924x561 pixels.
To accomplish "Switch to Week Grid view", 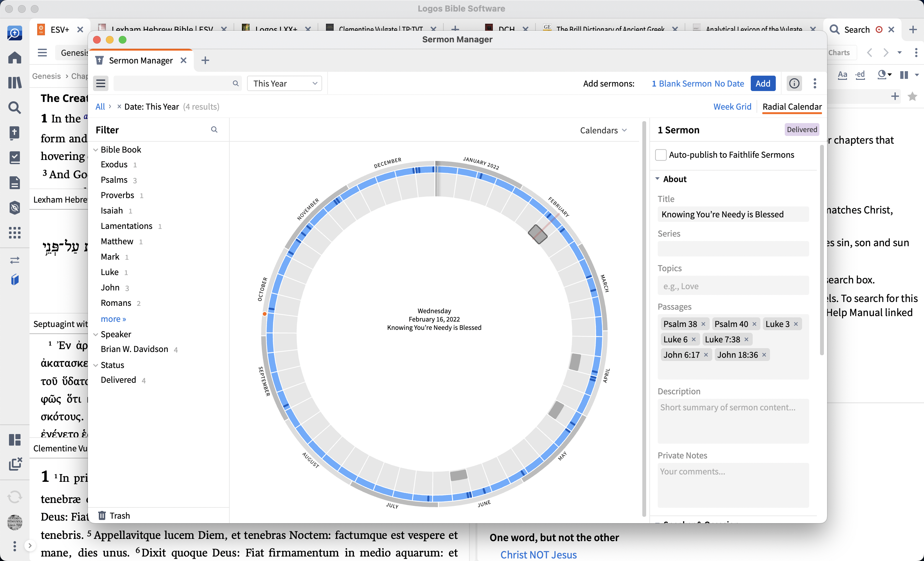I will (732, 107).
